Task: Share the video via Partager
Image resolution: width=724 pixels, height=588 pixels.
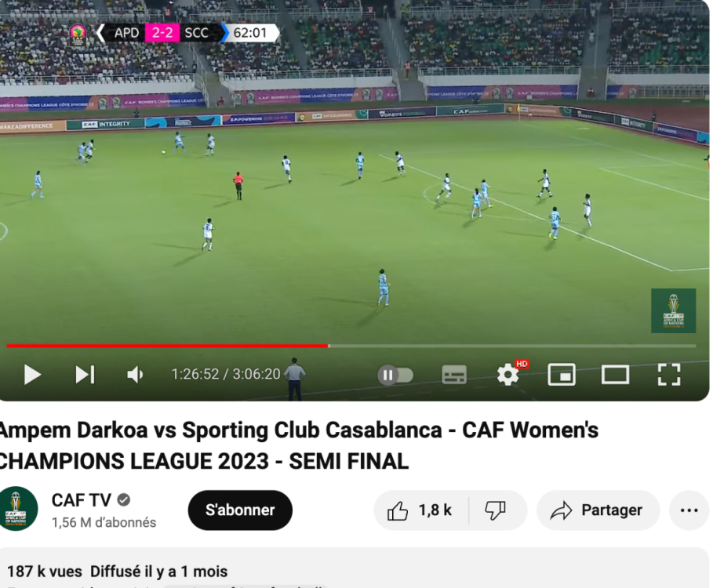Action: 598,510
